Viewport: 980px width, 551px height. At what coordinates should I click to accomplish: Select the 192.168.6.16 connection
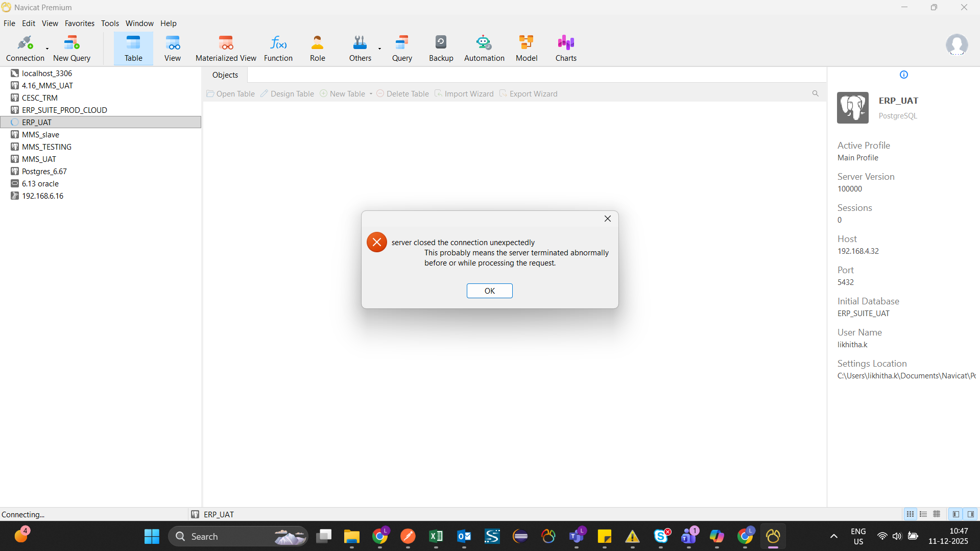coord(42,196)
